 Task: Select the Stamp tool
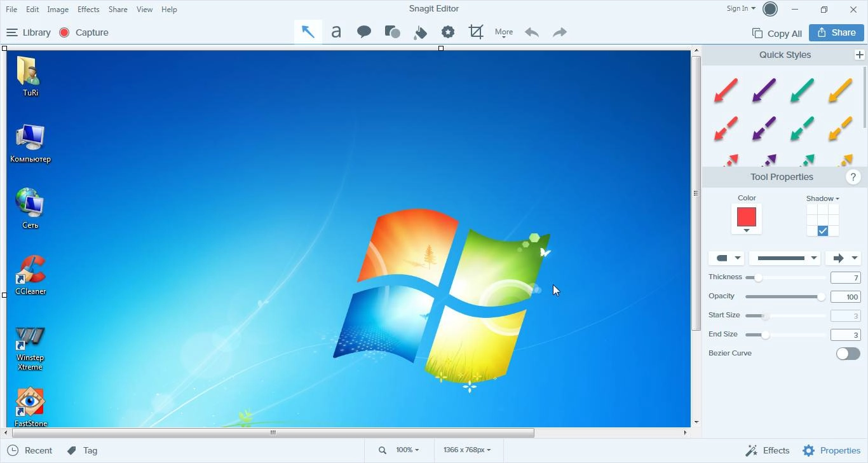(448, 32)
